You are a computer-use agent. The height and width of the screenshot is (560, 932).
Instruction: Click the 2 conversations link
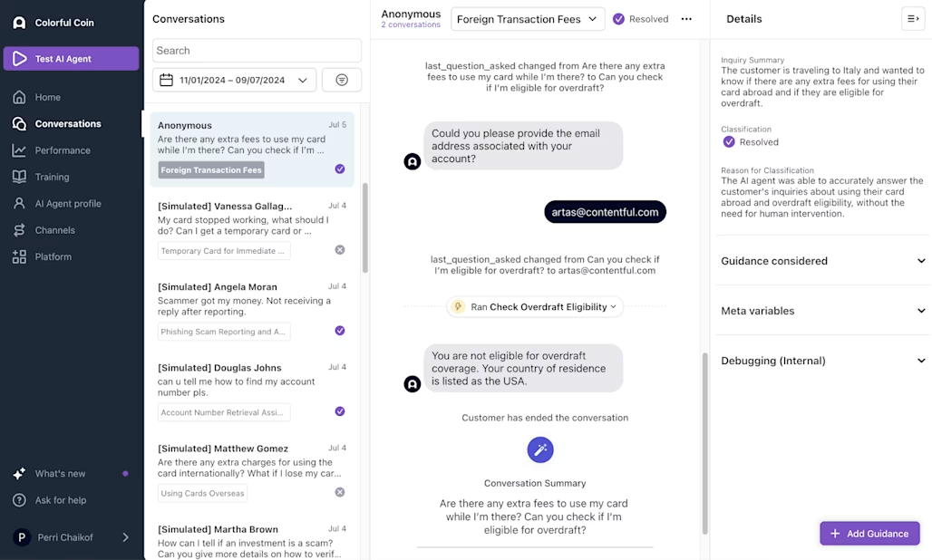[x=411, y=25]
